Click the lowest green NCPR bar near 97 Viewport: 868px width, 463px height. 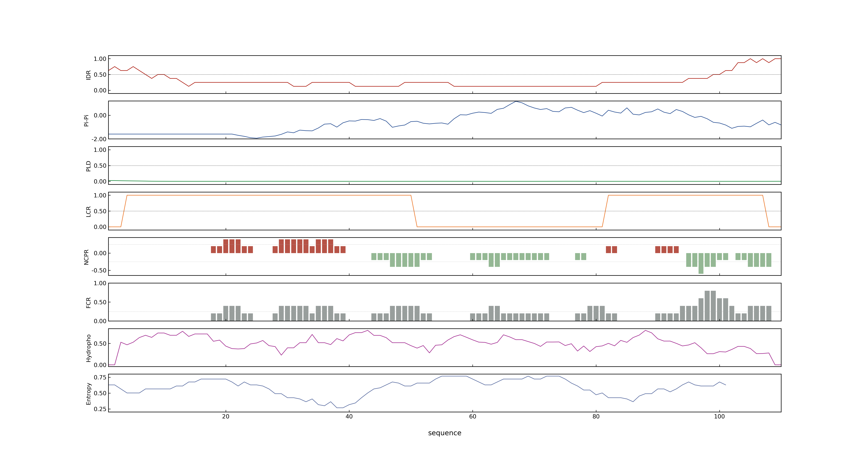(x=701, y=263)
